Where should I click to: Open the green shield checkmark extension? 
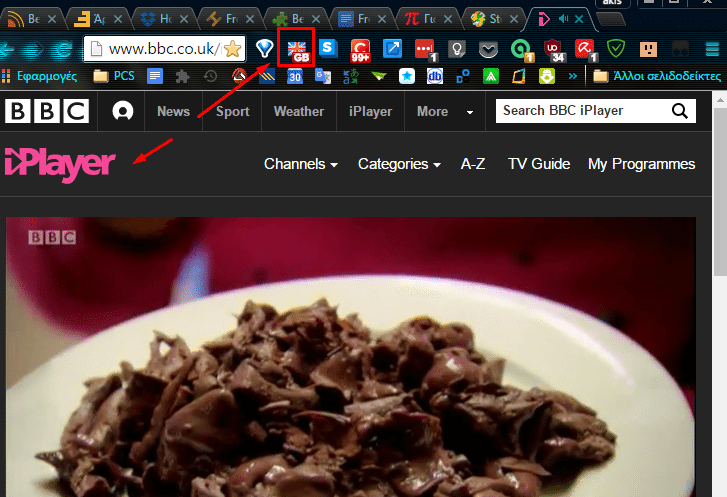coord(616,48)
